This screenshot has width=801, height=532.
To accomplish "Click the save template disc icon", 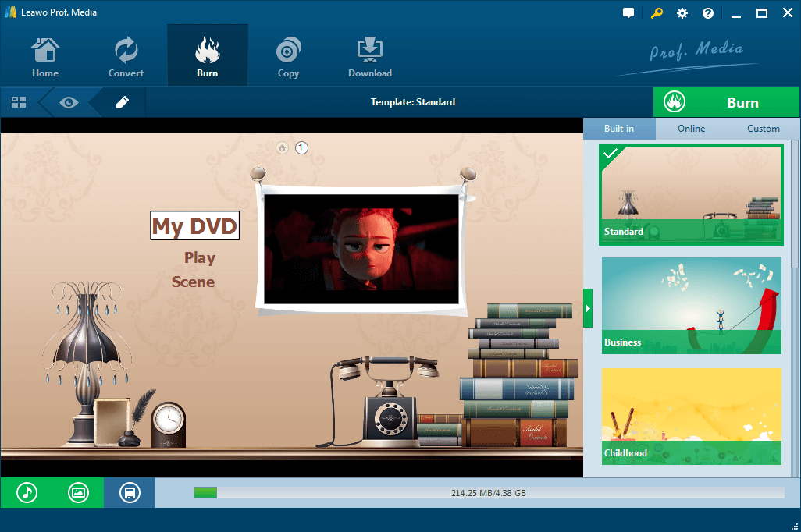I will point(130,492).
